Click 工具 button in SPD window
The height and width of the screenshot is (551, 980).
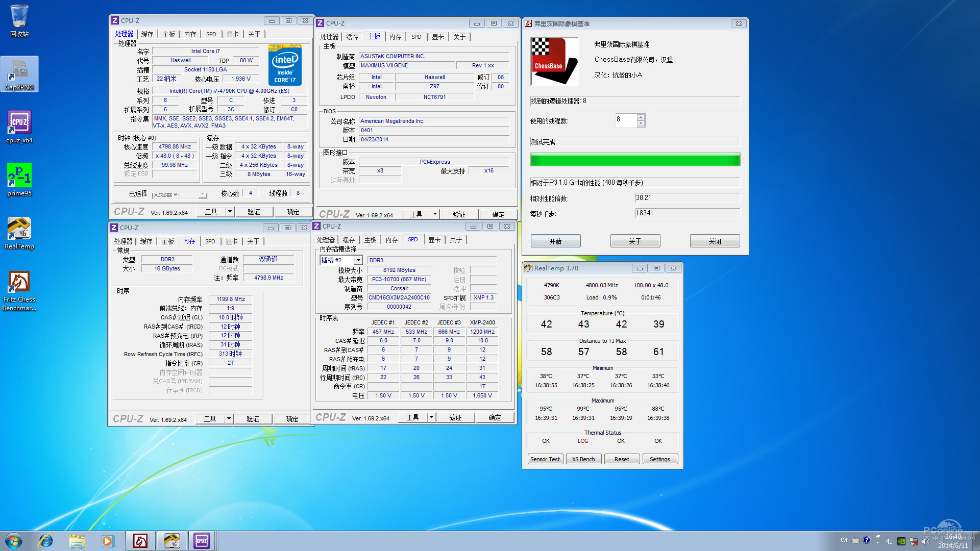[x=412, y=417]
